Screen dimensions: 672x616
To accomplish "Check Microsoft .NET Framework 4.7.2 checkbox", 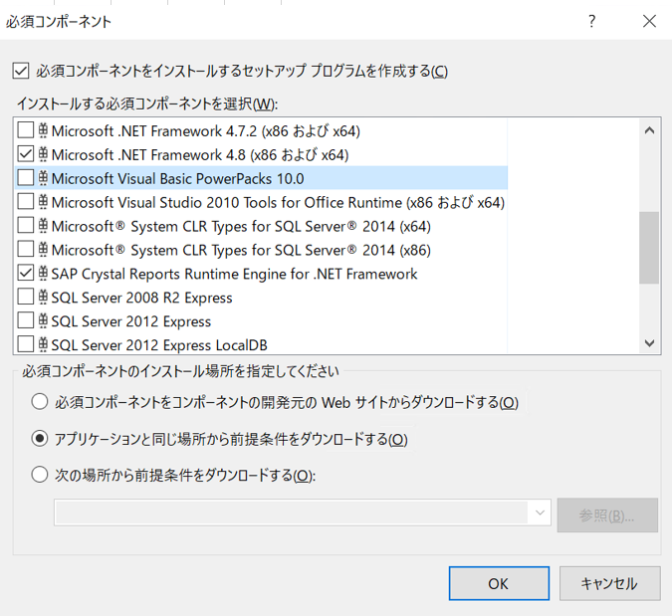I will pos(25,129).
